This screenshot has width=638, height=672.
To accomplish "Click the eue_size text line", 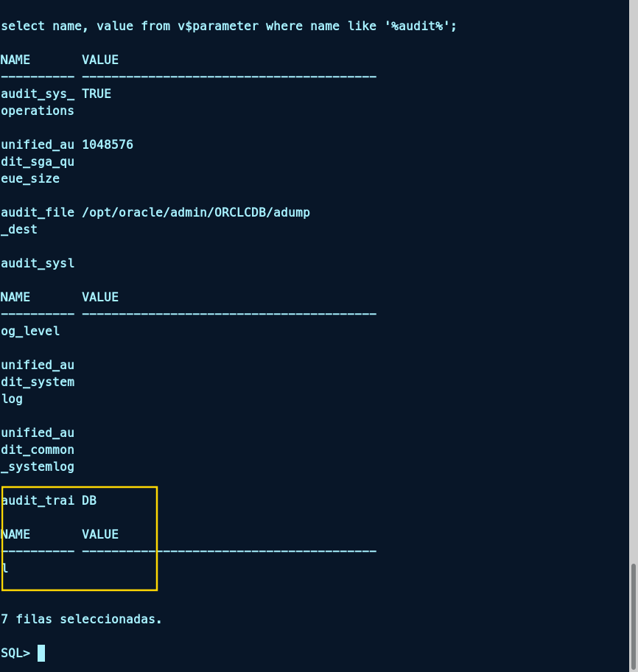I will click(x=30, y=178).
